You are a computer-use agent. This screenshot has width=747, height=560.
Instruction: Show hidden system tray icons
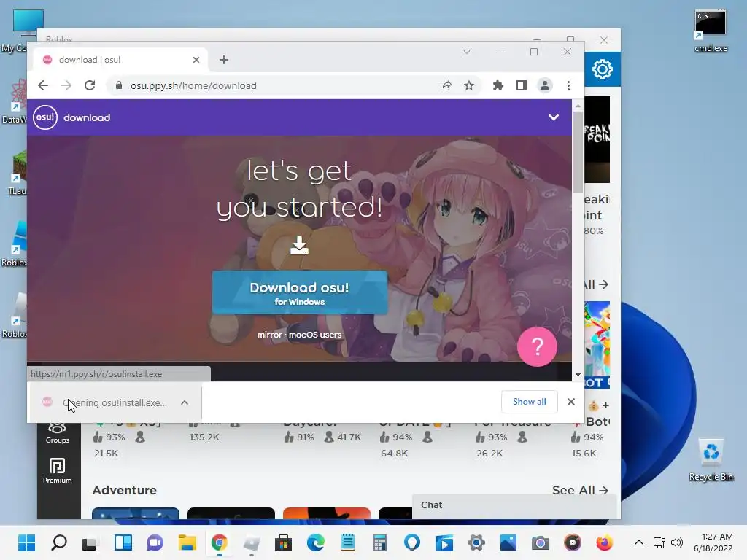639,542
